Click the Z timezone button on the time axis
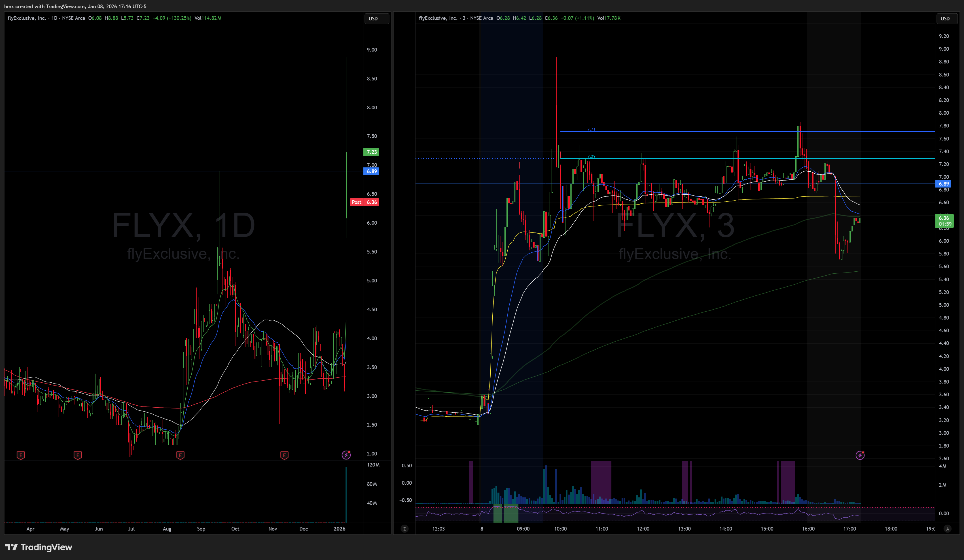The image size is (964, 560). 404,529
